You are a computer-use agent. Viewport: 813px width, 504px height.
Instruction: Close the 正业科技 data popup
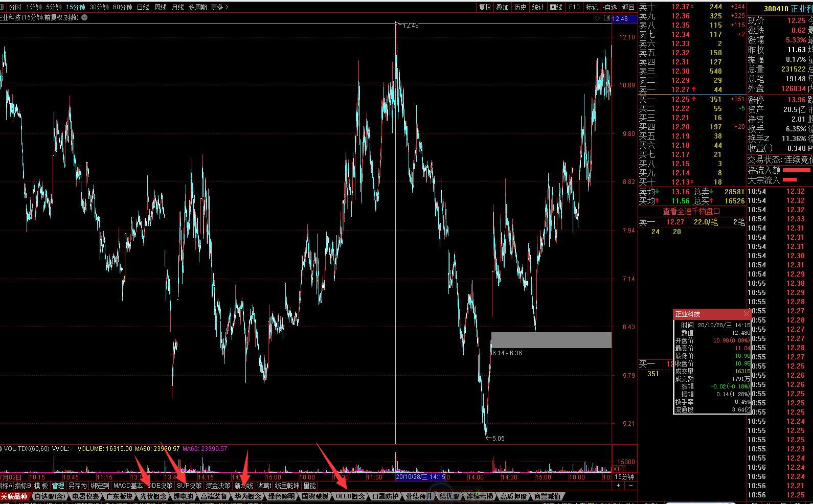[x=747, y=314]
